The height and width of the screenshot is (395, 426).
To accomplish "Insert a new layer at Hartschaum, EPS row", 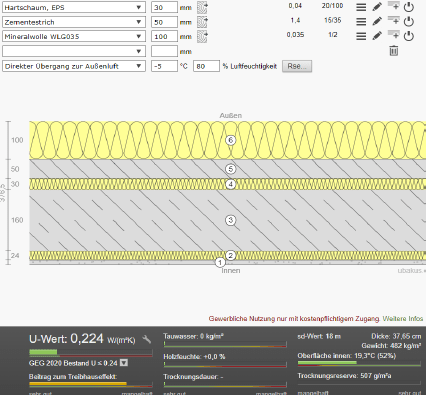I will 393,6.
